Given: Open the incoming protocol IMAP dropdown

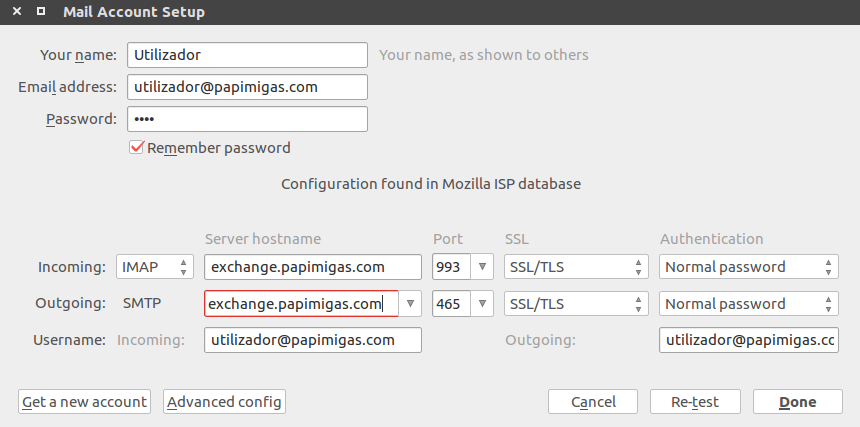Looking at the screenshot, I should pos(155,267).
